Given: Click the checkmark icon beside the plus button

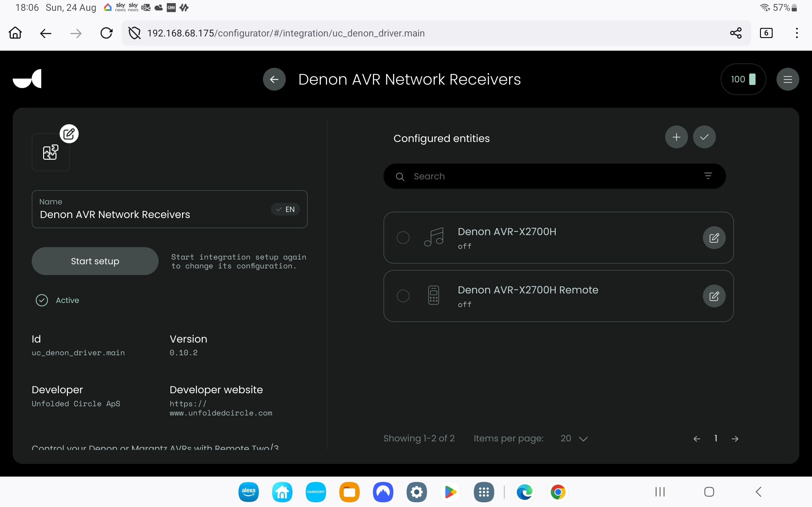Looking at the screenshot, I should pos(704,137).
